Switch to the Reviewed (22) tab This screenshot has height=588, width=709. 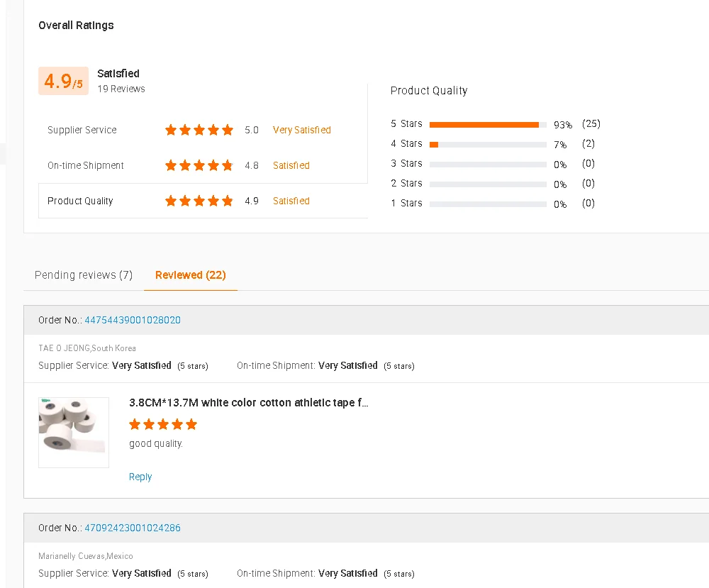[x=191, y=275]
